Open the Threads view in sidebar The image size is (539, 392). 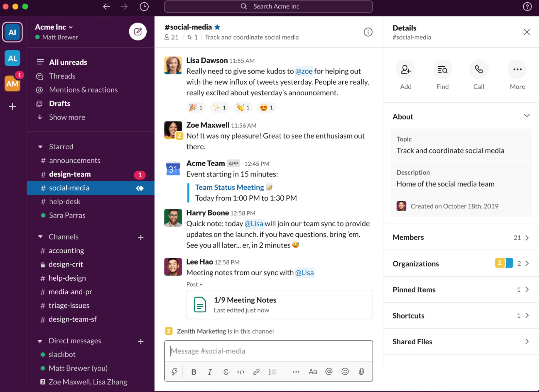pyautogui.click(x=62, y=76)
